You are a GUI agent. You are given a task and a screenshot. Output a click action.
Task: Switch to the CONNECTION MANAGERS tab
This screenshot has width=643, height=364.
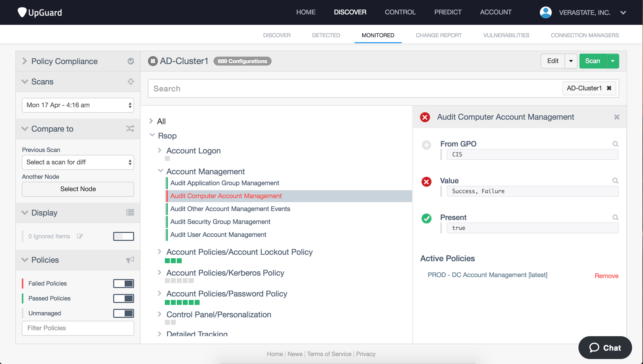pyautogui.click(x=584, y=35)
